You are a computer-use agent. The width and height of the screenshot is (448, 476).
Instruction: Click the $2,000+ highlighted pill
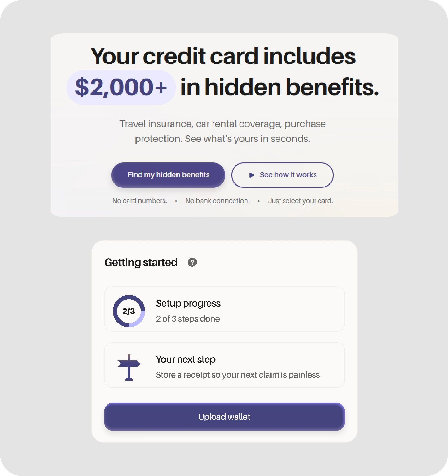tap(121, 87)
